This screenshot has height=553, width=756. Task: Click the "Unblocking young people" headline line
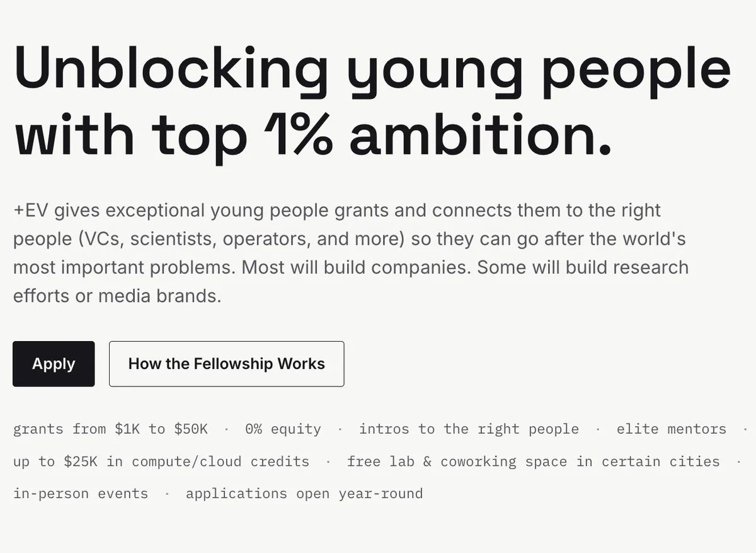tap(372, 69)
